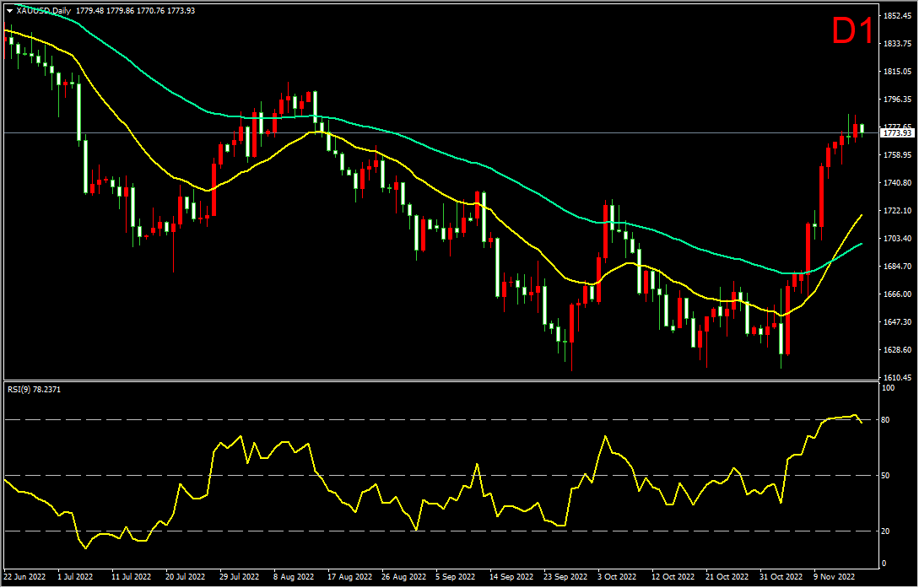
Task: Click the red D1 timeframe label
Action: pyautogui.click(x=853, y=31)
